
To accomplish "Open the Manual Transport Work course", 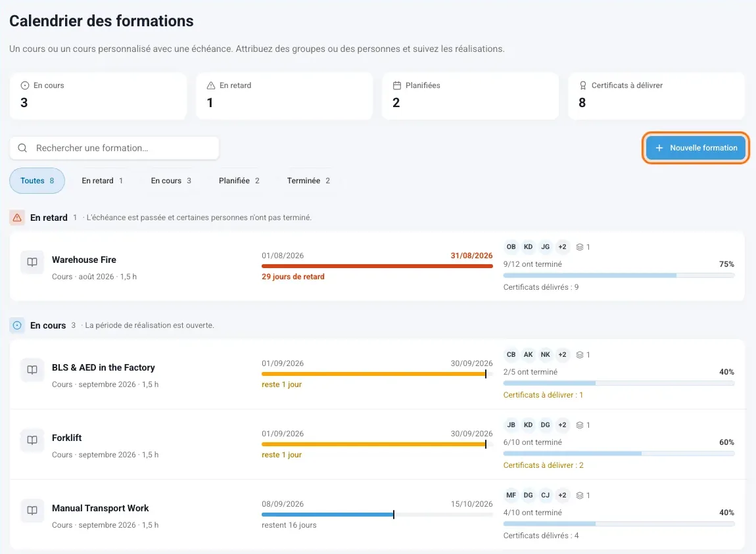I will point(101,508).
